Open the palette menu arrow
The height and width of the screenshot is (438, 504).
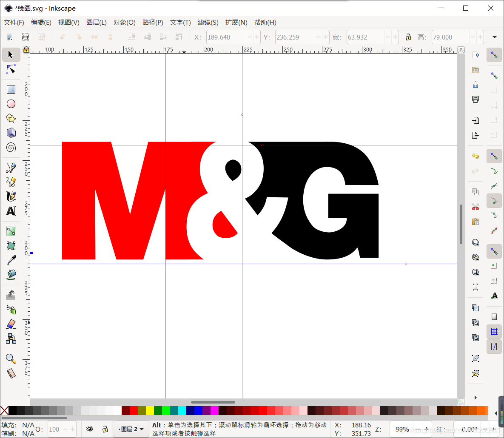click(x=495, y=413)
